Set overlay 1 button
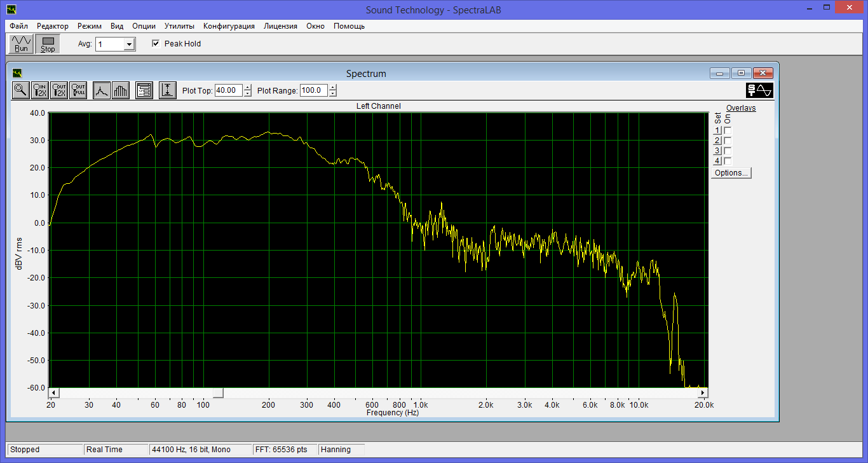This screenshot has width=868, height=463. [717, 130]
